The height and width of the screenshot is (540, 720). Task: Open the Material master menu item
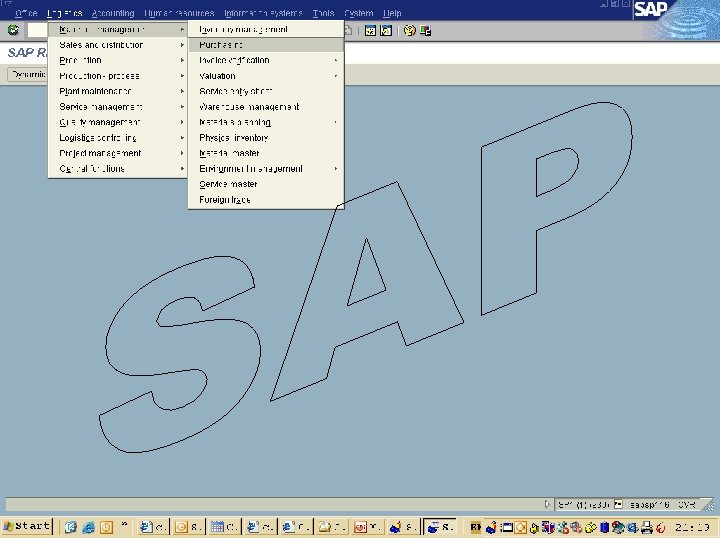pyautogui.click(x=229, y=153)
